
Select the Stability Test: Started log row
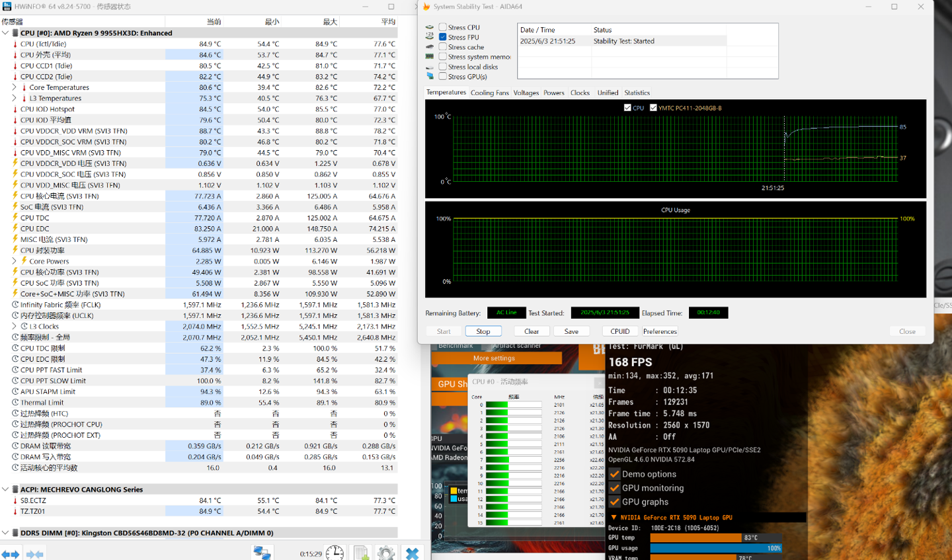point(623,41)
